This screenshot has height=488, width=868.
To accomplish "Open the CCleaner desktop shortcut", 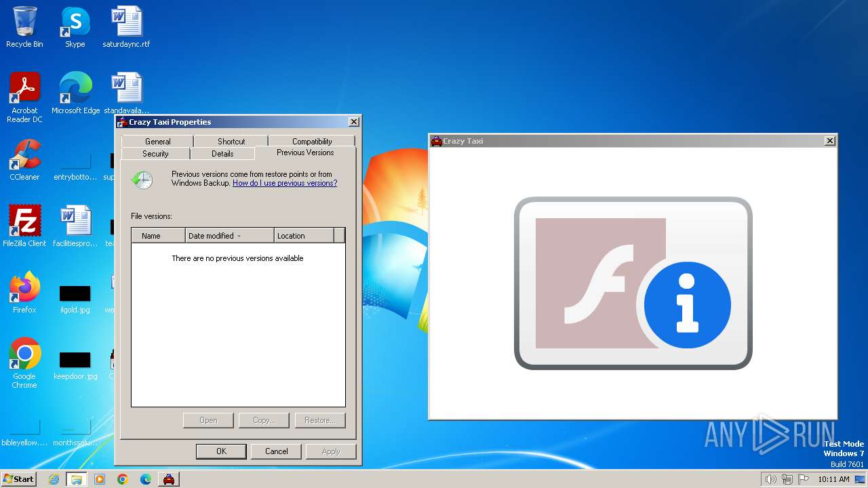I will coord(24,160).
